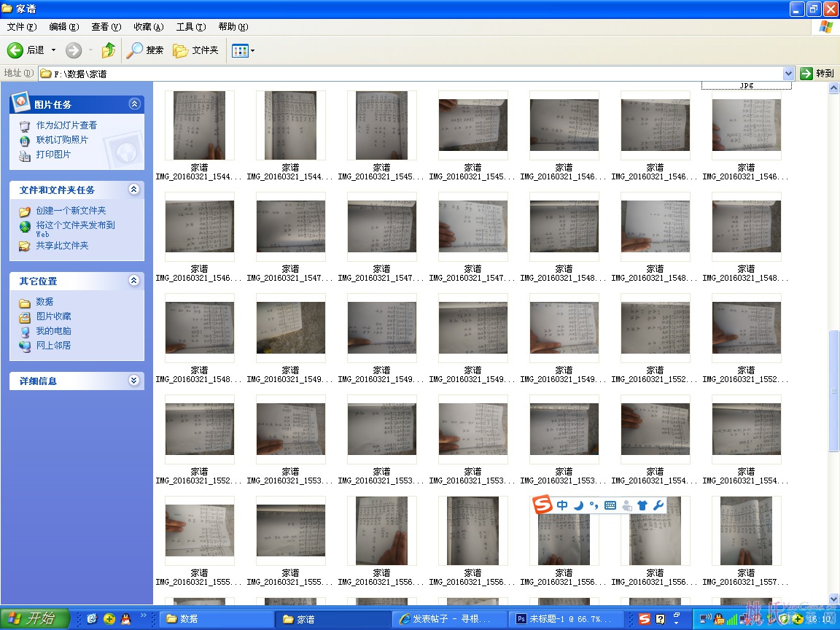Image resolution: width=840 pixels, height=630 pixels.
Task: Click scrollbar down arrow
Action: pyautogui.click(x=833, y=599)
